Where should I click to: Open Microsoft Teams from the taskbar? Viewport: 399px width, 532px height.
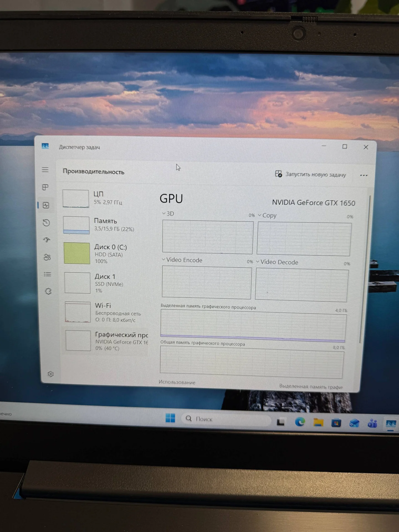(372, 424)
